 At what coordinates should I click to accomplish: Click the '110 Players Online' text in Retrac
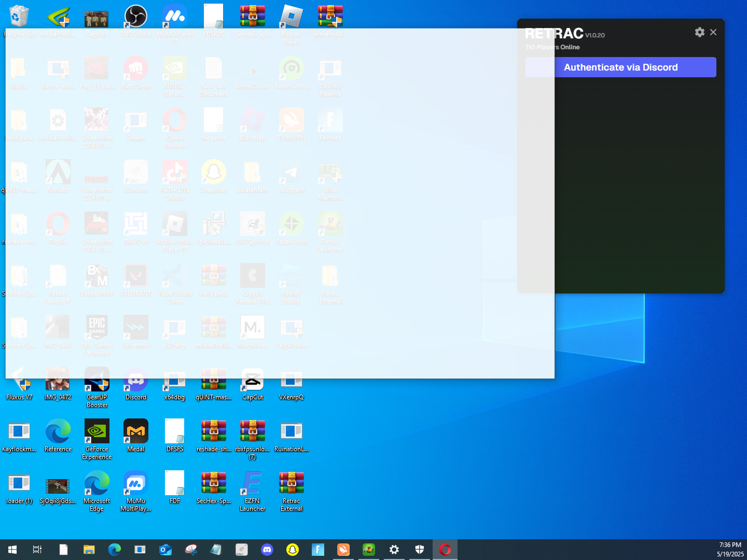click(552, 47)
